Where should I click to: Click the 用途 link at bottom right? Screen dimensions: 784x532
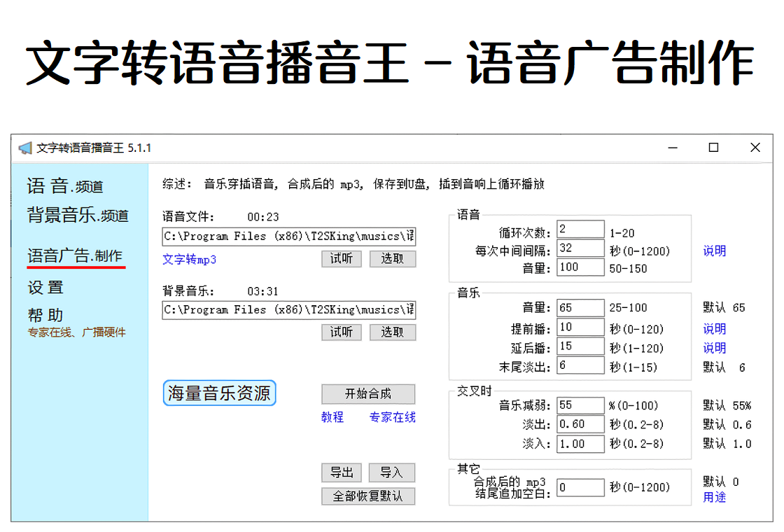[x=715, y=498]
